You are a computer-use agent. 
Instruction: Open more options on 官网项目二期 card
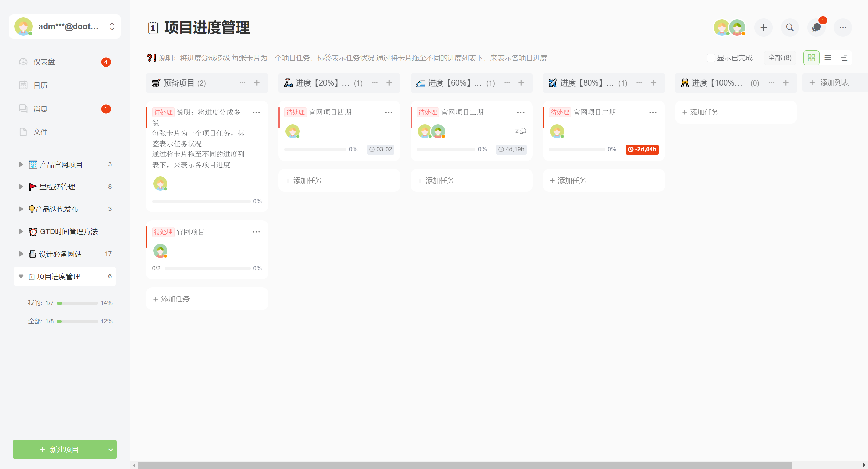(653, 112)
